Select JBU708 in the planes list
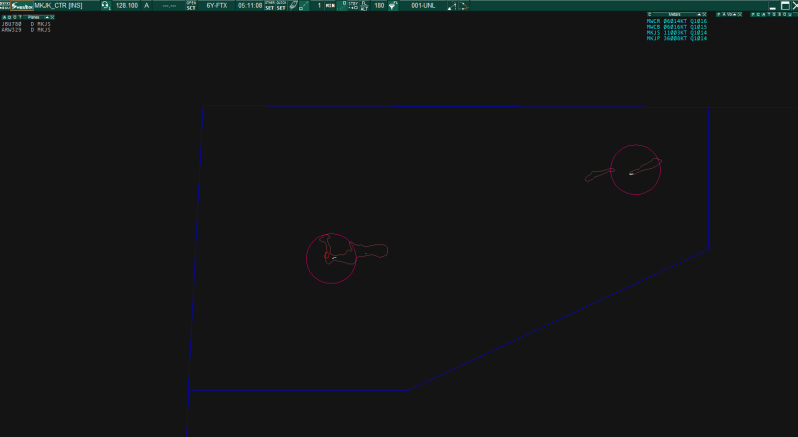 [13, 24]
